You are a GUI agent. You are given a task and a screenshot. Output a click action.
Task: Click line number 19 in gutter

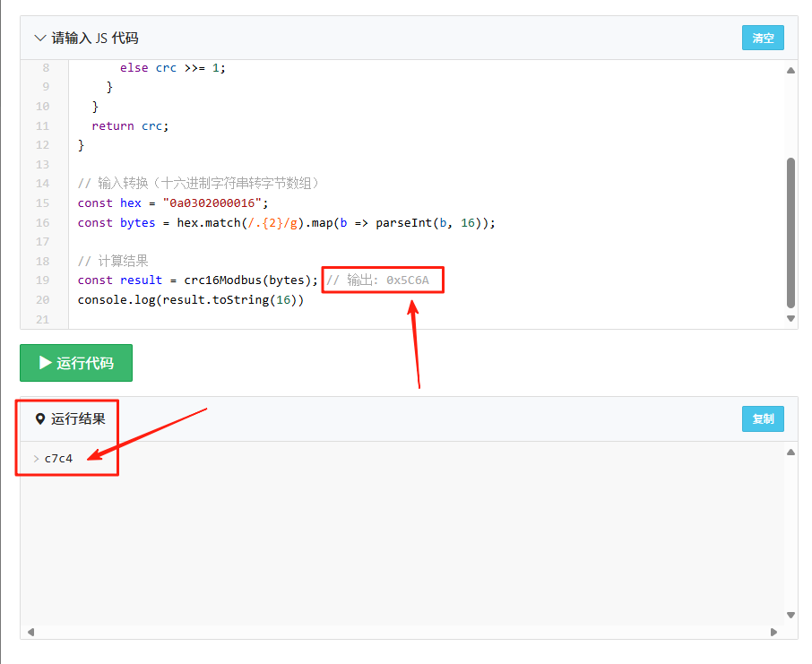click(42, 280)
